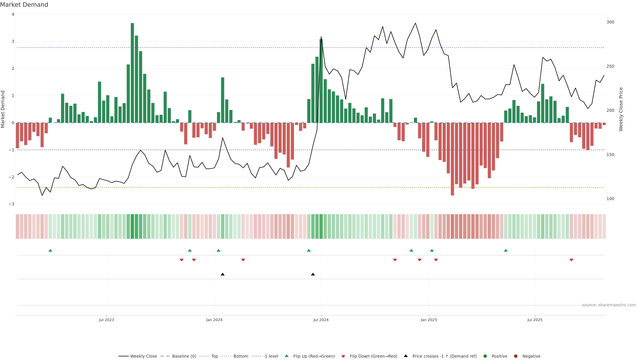Click the rightmost green Flip Up marker

[505, 250]
